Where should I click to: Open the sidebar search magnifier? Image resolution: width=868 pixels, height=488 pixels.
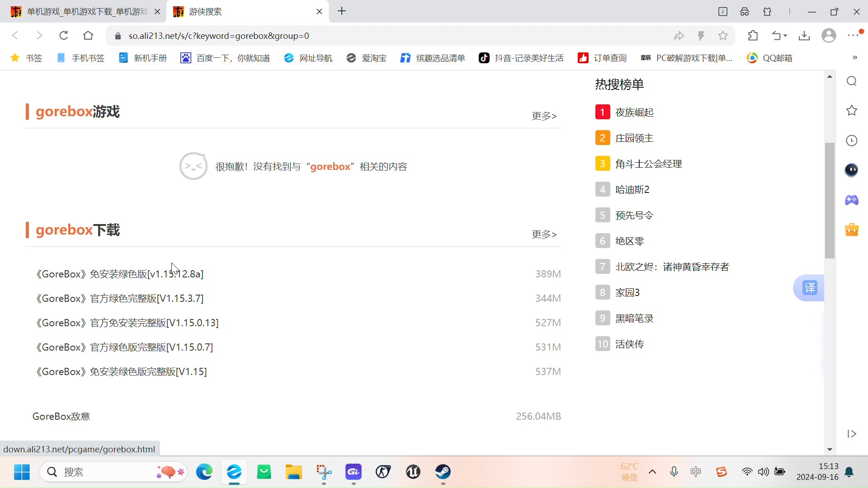pos(852,81)
